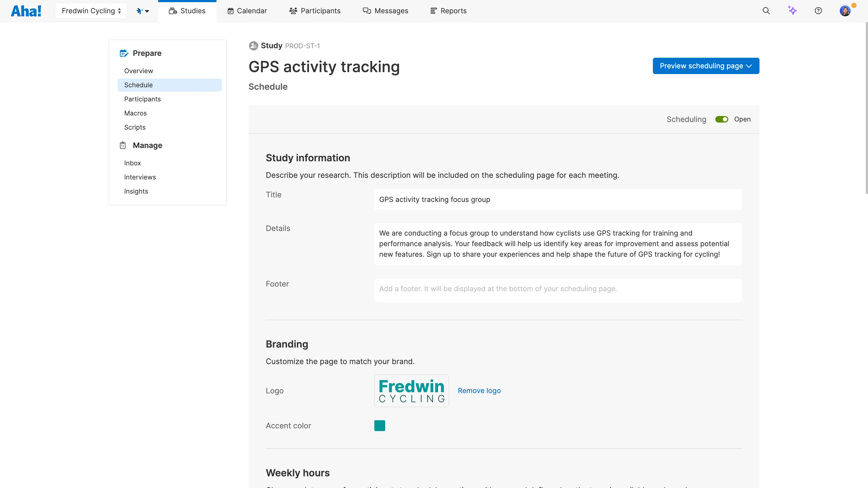Screen dimensions: 868x488
Task: Open the Fredwin Cycling workspace selector
Action: [x=91, y=11]
